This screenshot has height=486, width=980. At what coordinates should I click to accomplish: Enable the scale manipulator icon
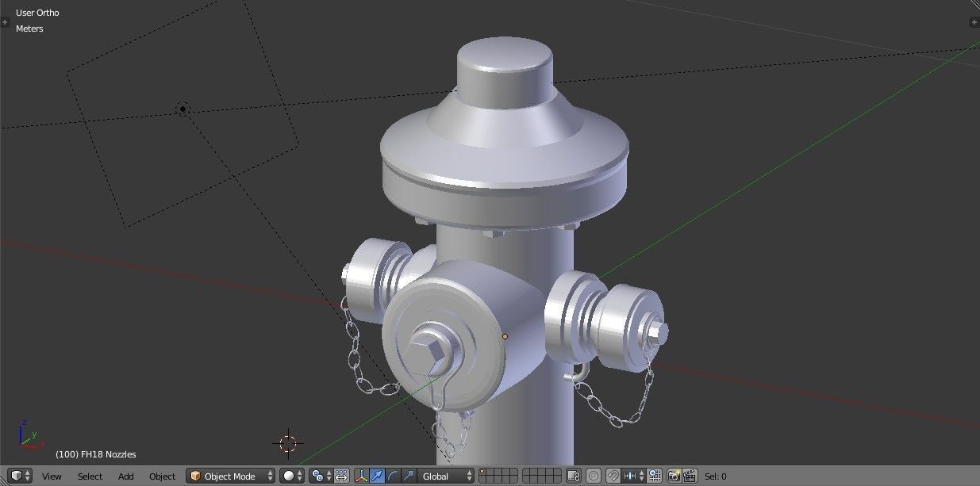pyautogui.click(x=409, y=476)
